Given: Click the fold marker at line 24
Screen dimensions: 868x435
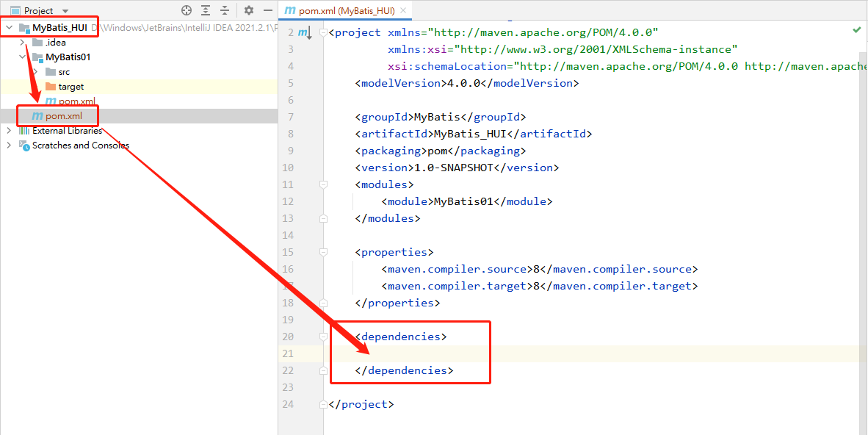Looking at the screenshot, I should pyautogui.click(x=324, y=404).
